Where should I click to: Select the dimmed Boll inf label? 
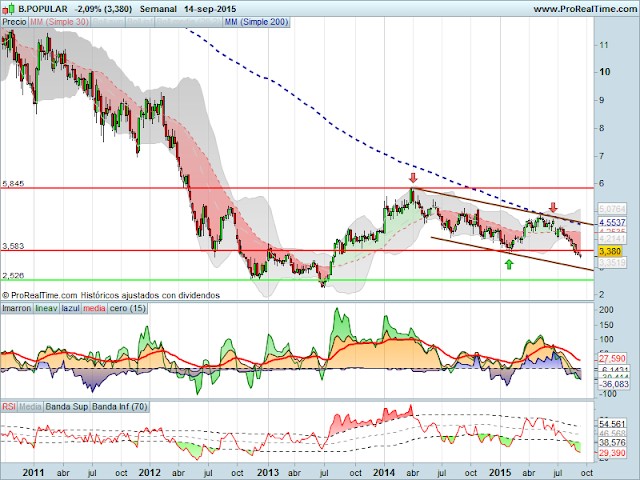(140, 22)
